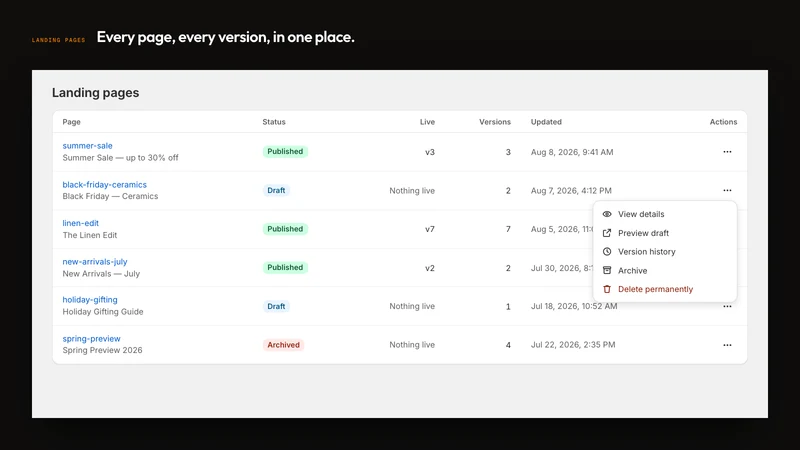Image resolution: width=800 pixels, height=450 pixels.
Task: Open actions menu for spring-preview row
Action: [727, 345]
